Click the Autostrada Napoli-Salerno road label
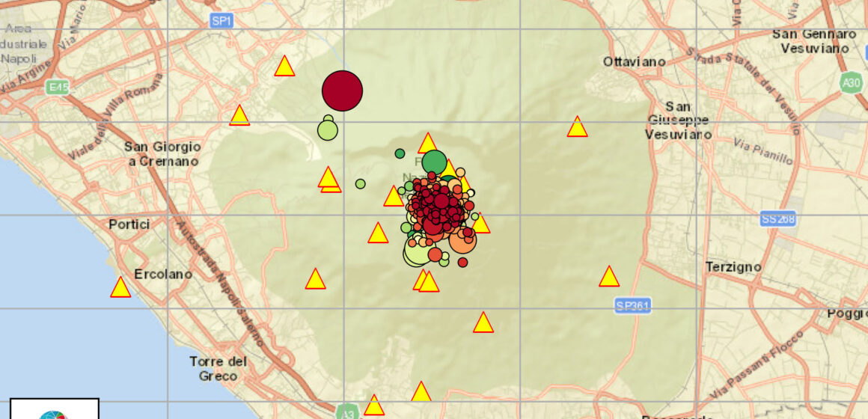 pos(221,284)
